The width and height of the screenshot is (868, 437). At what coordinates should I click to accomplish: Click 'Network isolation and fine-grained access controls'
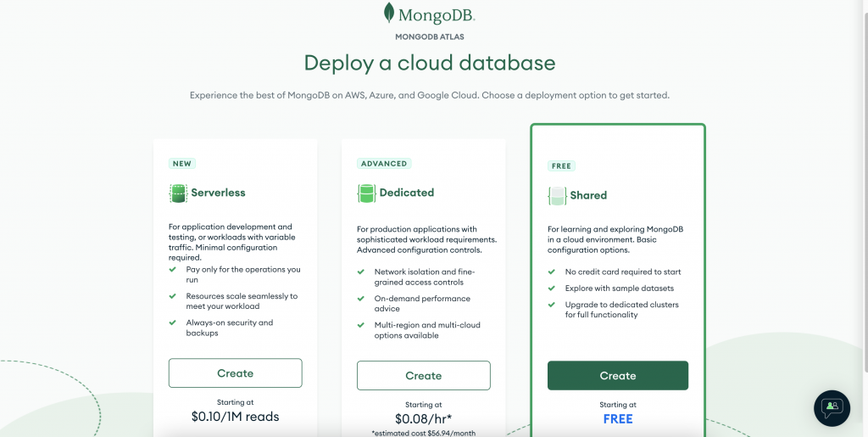[425, 277]
